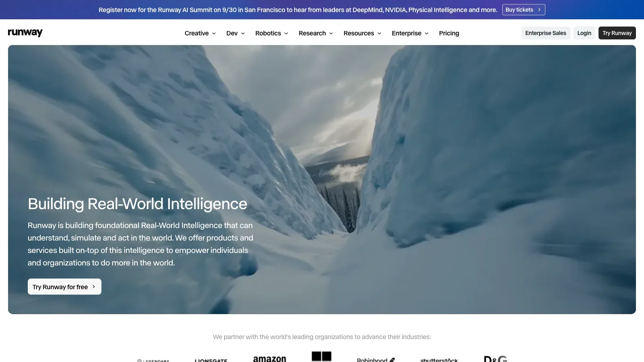Select Try Runway for free button
Image resolution: width=644 pixels, height=362 pixels.
tap(64, 287)
